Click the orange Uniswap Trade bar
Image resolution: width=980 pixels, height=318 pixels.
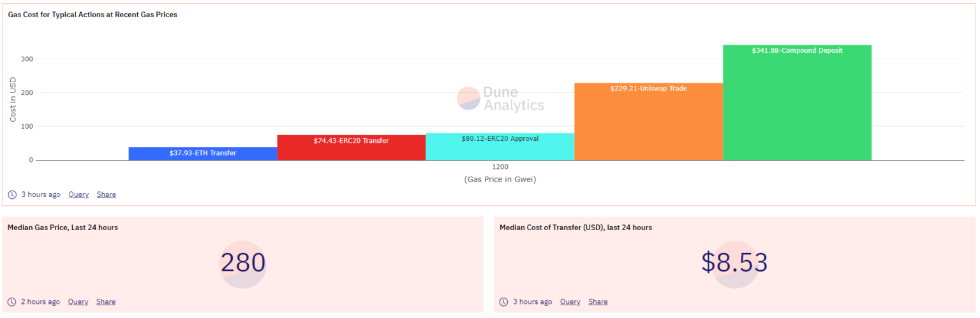[648, 122]
